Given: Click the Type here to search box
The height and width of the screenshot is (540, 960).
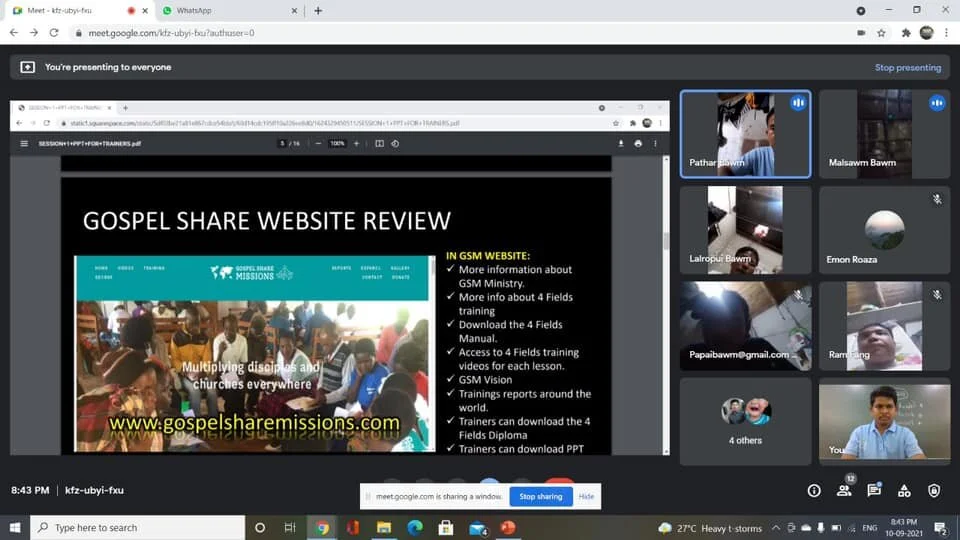Looking at the screenshot, I should point(138,528).
